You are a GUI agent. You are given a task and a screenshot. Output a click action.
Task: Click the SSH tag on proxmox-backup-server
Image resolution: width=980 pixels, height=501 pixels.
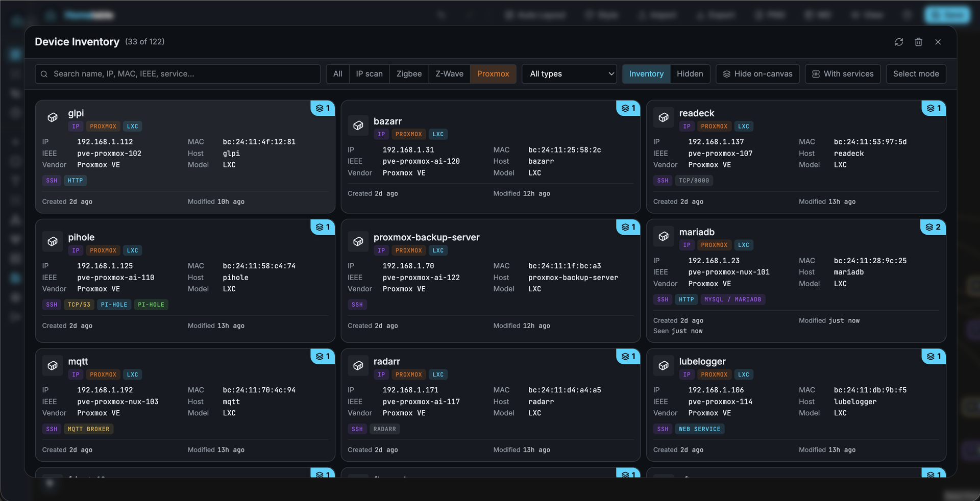(x=357, y=305)
